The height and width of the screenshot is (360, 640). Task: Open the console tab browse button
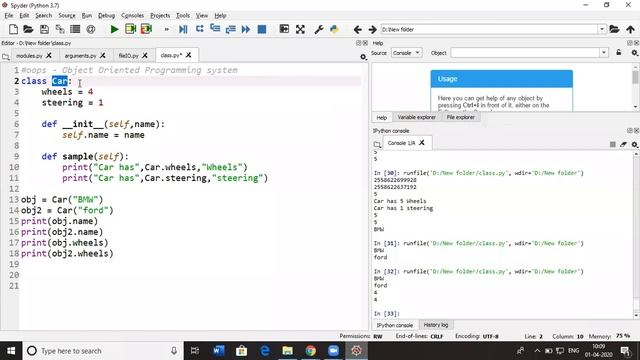(x=377, y=144)
